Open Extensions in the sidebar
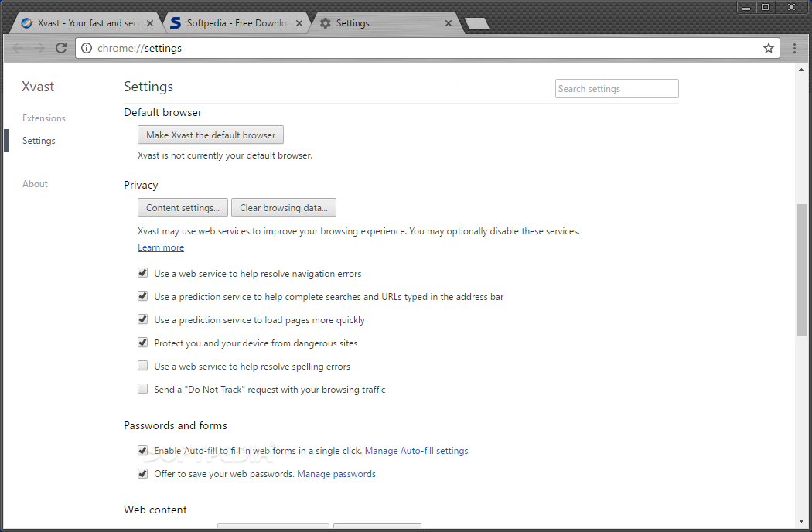The image size is (812, 532). [x=44, y=118]
